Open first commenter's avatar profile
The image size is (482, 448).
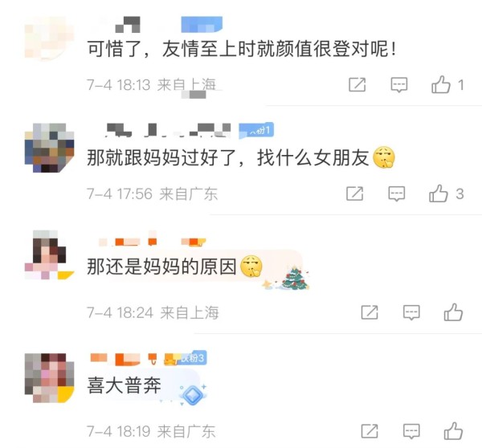49,38
